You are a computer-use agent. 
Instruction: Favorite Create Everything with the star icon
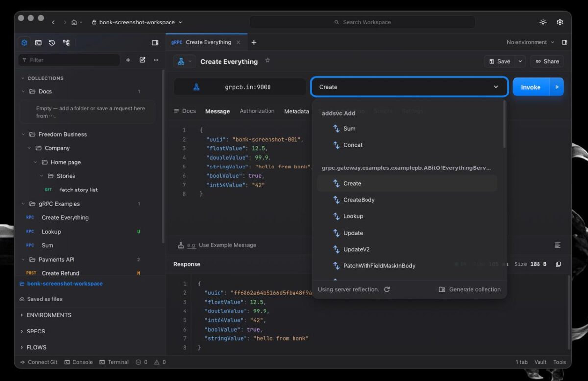268,61
